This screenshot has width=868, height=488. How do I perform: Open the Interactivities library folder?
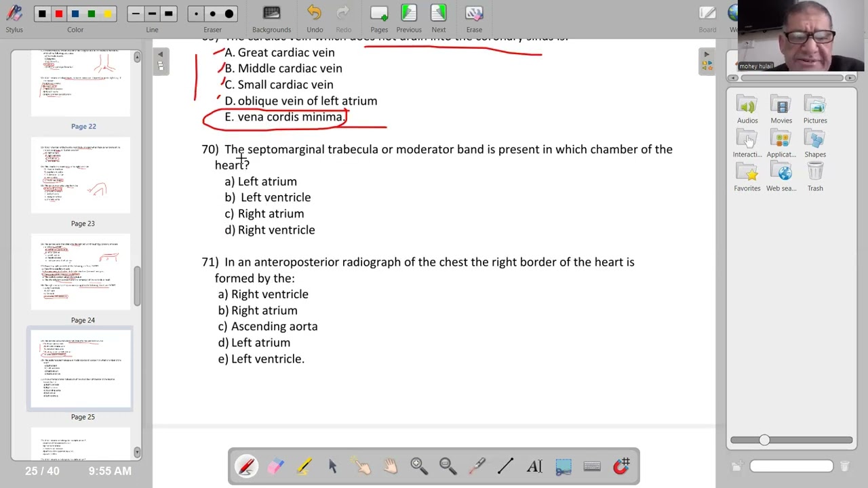747,144
